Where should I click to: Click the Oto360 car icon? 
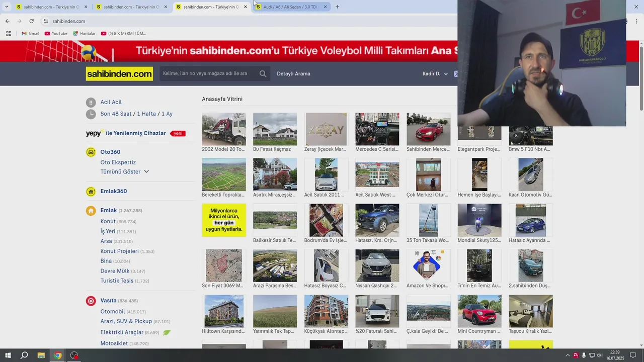[91, 152]
